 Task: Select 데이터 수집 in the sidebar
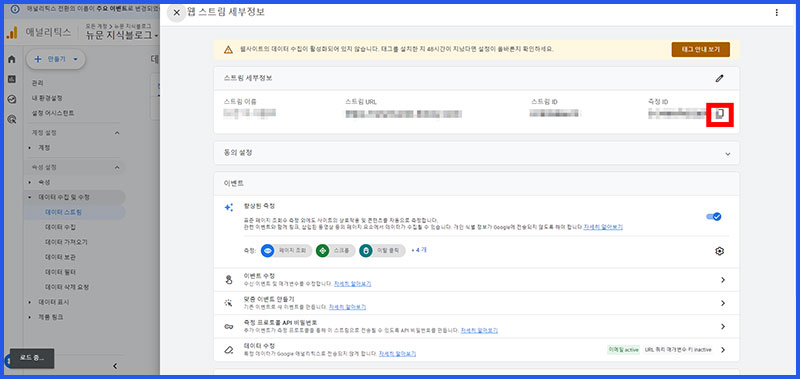click(60, 227)
